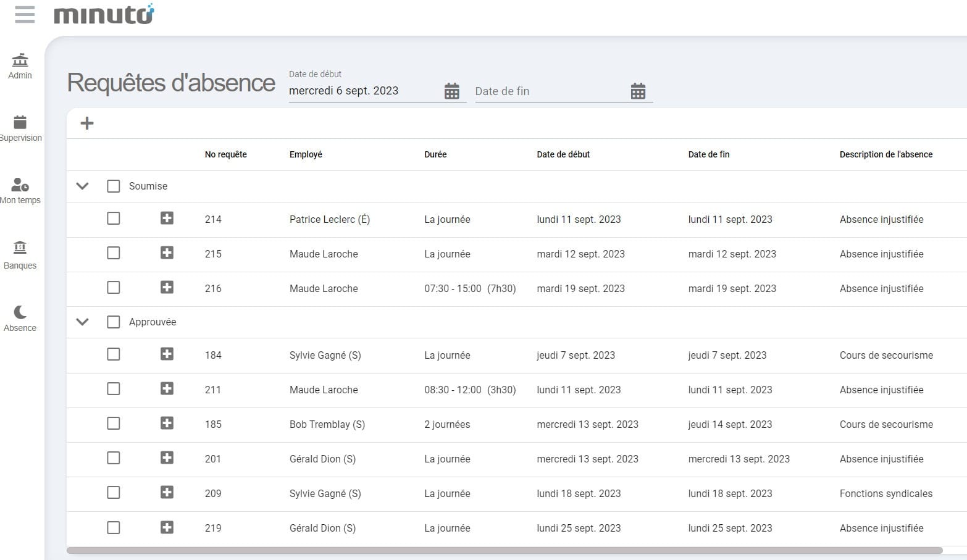Viewport: 967px width, 560px height.
Task: Expand details of request 184
Action: point(167,354)
